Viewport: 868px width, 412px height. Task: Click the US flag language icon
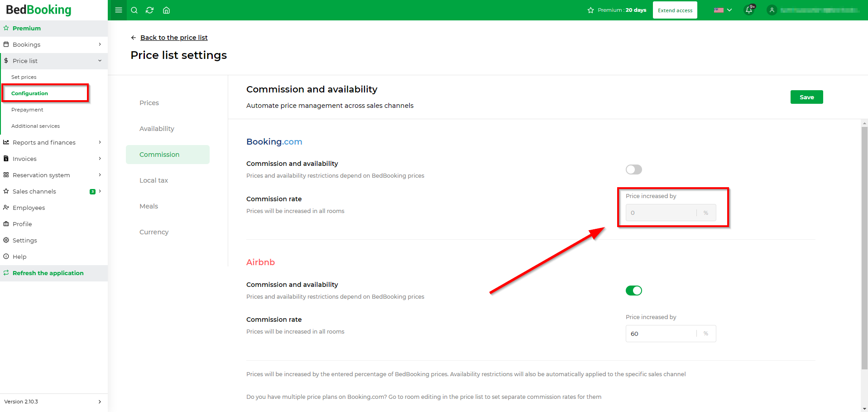(x=719, y=10)
